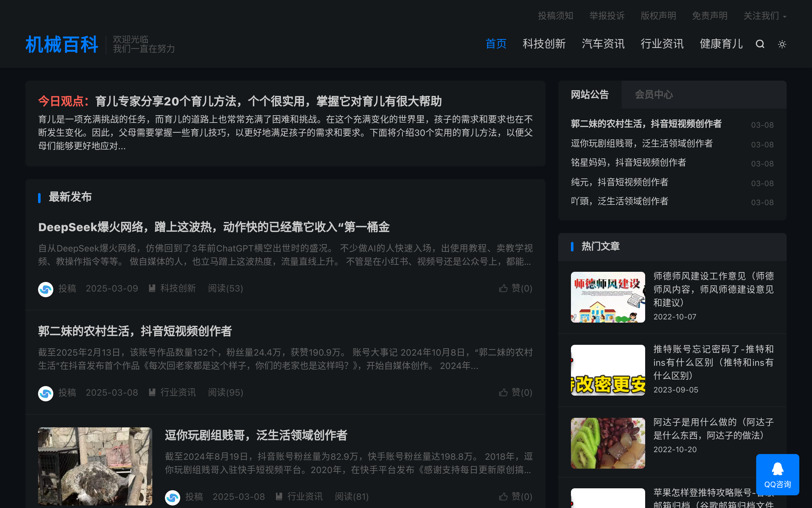Open article title 郭二妹的农村生活 in latest list
The image size is (812, 508).
coord(135,331)
